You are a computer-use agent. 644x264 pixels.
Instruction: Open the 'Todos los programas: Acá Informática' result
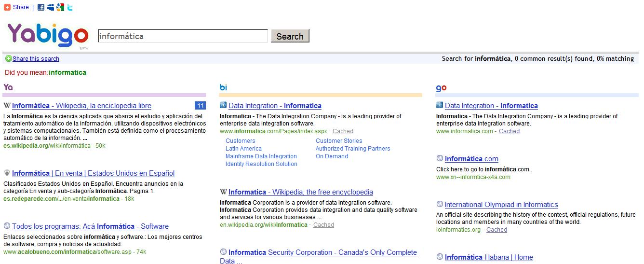click(90, 226)
